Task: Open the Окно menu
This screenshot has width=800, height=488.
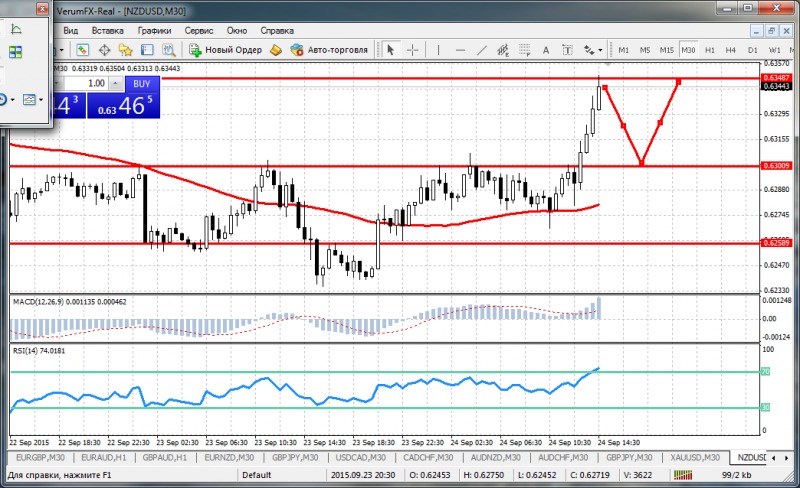Action: (x=237, y=31)
